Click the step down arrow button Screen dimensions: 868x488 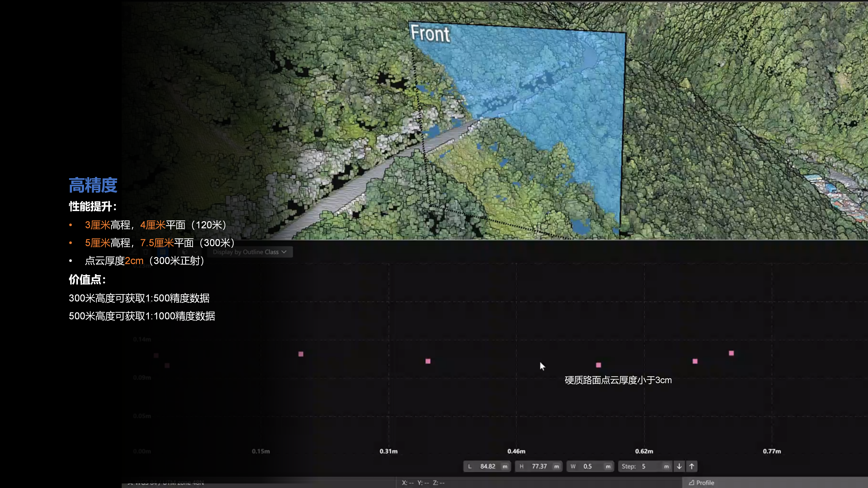[x=679, y=466]
